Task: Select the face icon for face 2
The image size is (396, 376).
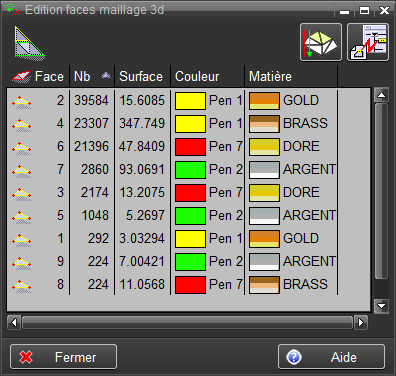Action: coord(22,101)
